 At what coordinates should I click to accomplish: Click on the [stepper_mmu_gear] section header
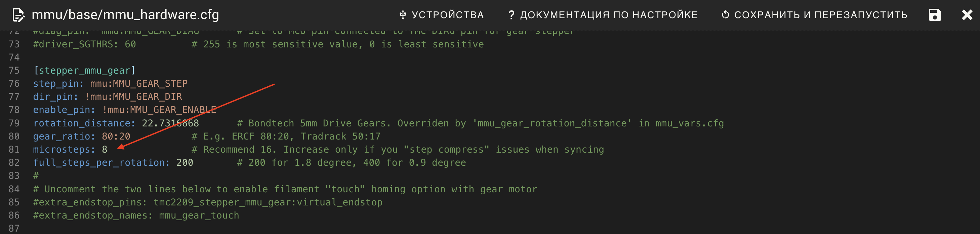tap(84, 70)
